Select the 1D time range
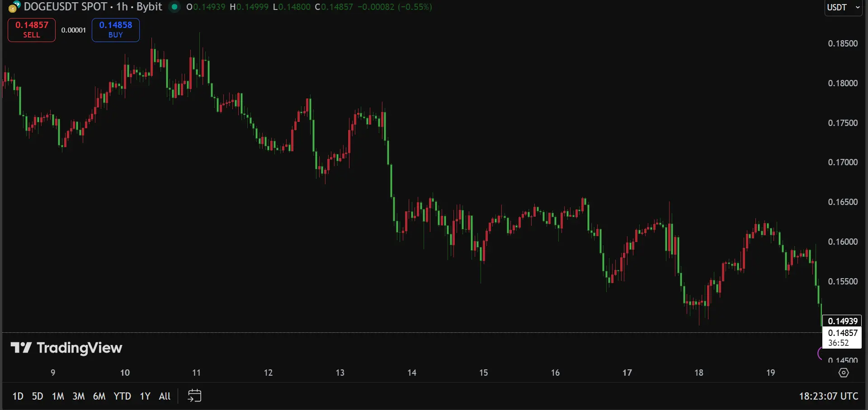The height and width of the screenshot is (410, 868). point(18,396)
